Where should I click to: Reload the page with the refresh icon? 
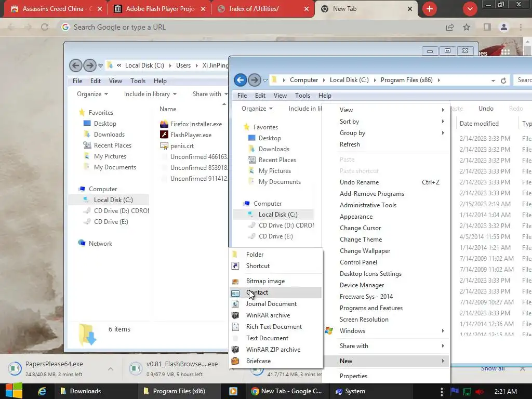click(x=45, y=27)
